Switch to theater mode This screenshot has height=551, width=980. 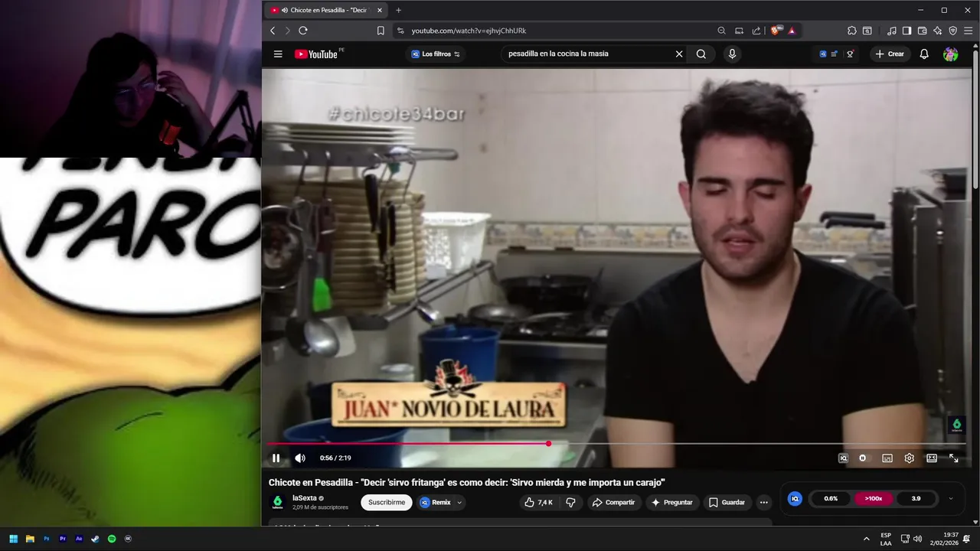pyautogui.click(x=932, y=458)
